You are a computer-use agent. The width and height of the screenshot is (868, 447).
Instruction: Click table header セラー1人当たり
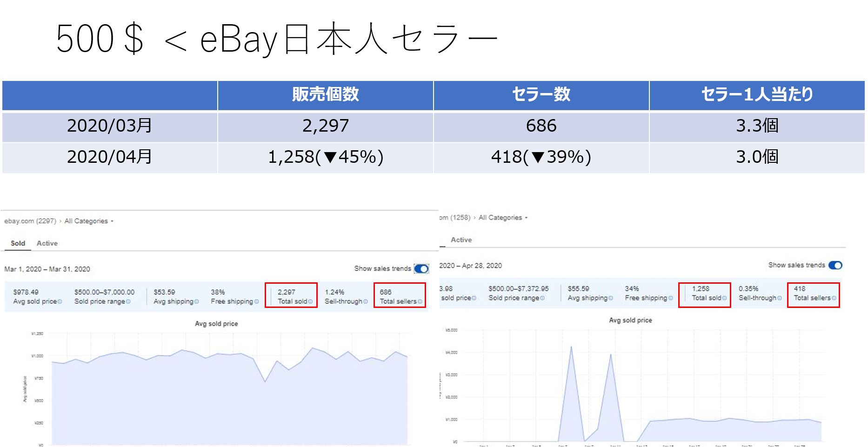pyautogui.click(x=757, y=94)
